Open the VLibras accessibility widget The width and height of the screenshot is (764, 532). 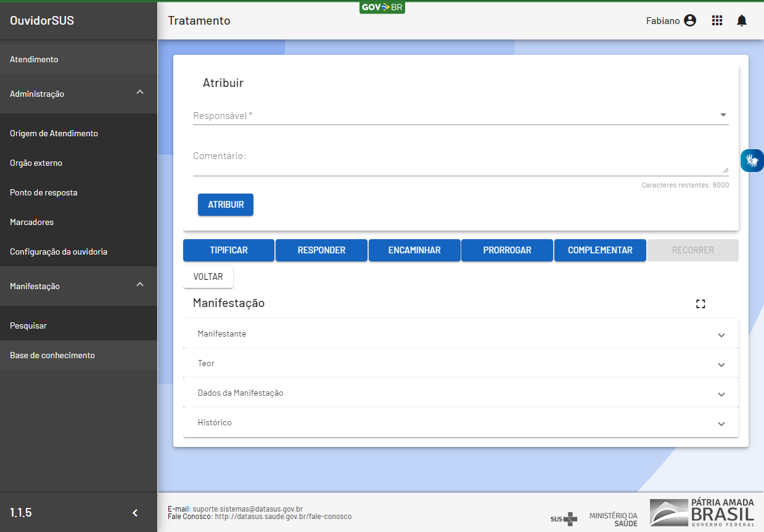(752, 161)
